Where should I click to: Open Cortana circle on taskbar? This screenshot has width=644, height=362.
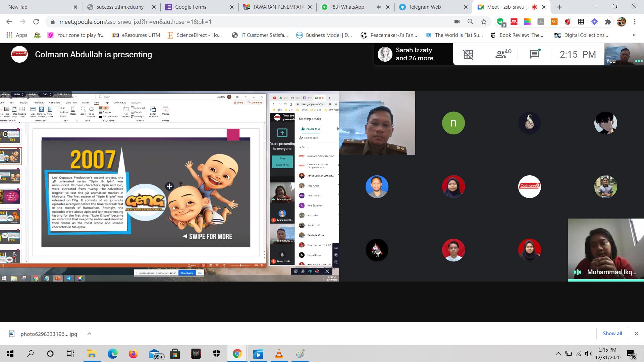coord(50,354)
